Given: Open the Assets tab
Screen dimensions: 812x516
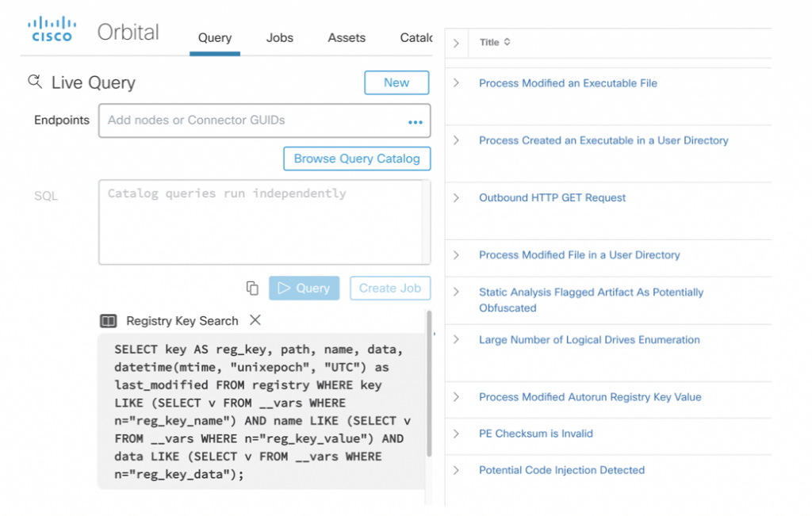Looking at the screenshot, I should pos(347,37).
